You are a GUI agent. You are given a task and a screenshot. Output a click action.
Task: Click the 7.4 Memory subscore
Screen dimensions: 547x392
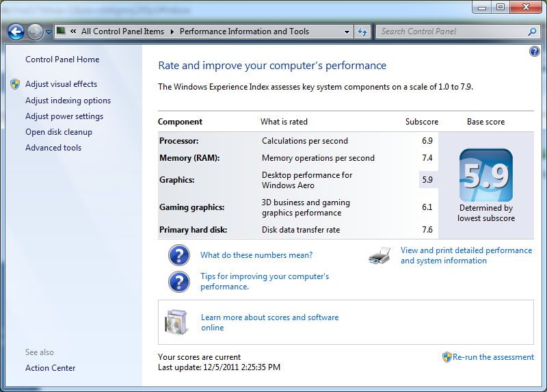pyautogui.click(x=427, y=158)
